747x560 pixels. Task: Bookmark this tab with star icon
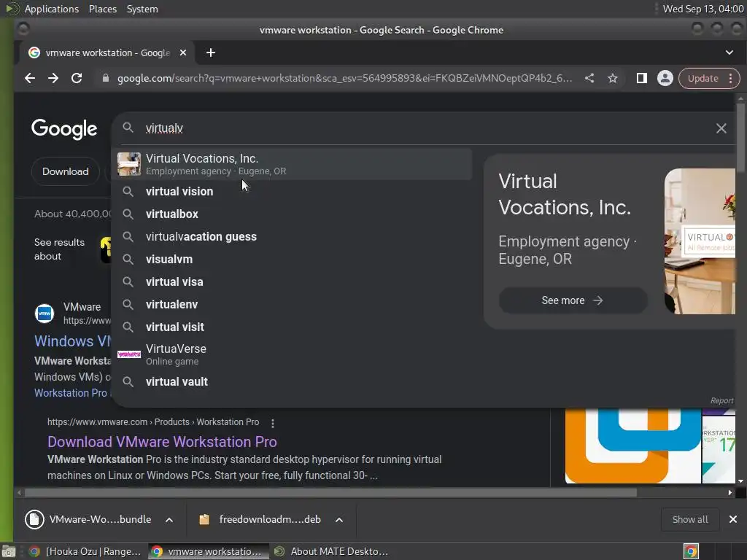pos(613,78)
